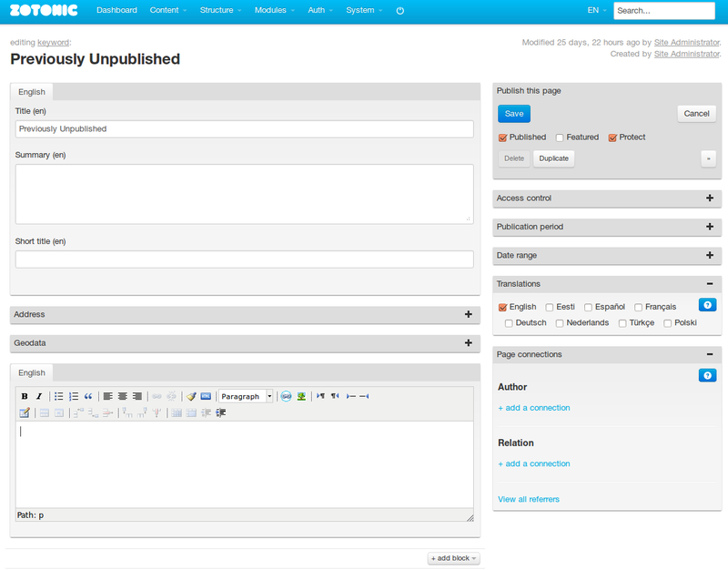Viewport: 728px width, 570px height.
Task: Insert a media image with tree icon
Action: (x=301, y=396)
